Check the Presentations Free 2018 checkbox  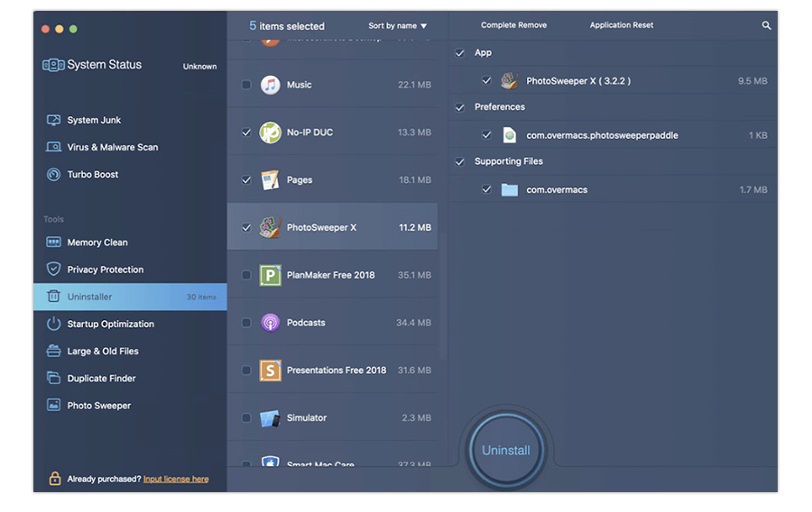pos(246,370)
